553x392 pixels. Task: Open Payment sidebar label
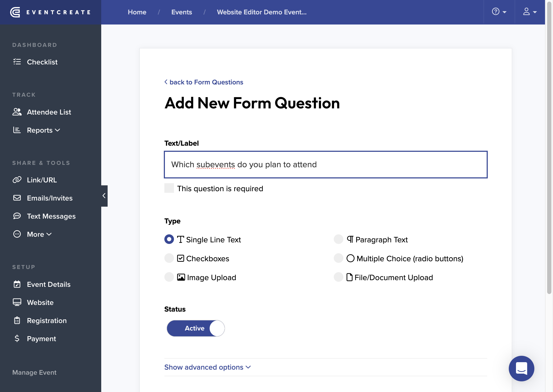coord(42,338)
